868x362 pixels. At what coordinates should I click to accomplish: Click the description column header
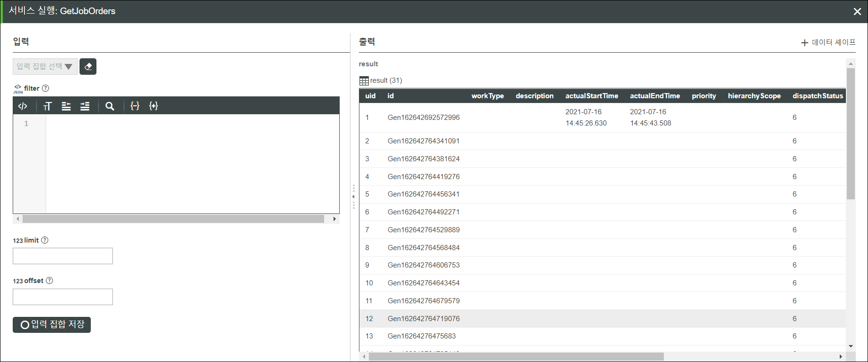pyautogui.click(x=534, y=96)
